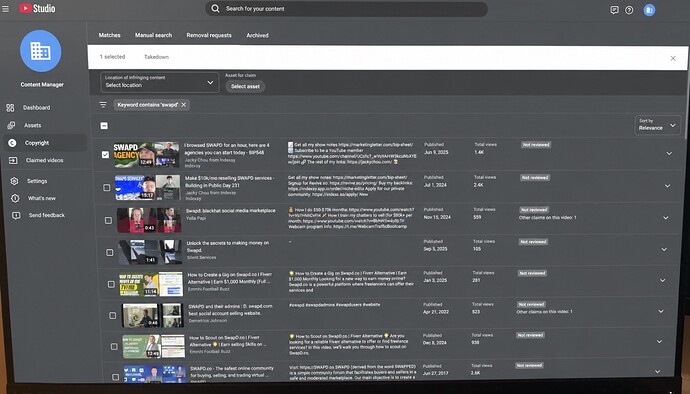The width and height of the screenshot is (690, 394).
Task: Click the 'Search for your content' field
Action: (346, 9)
